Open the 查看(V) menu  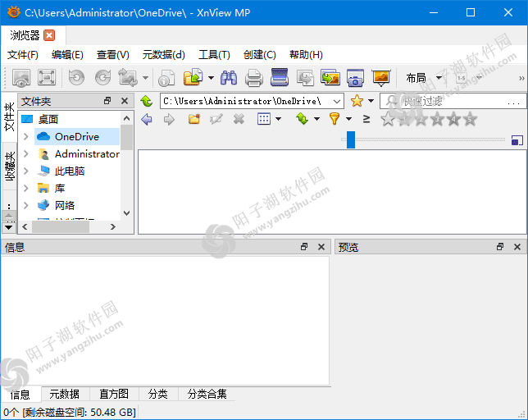pyautogui.click(x=113, y=55)
